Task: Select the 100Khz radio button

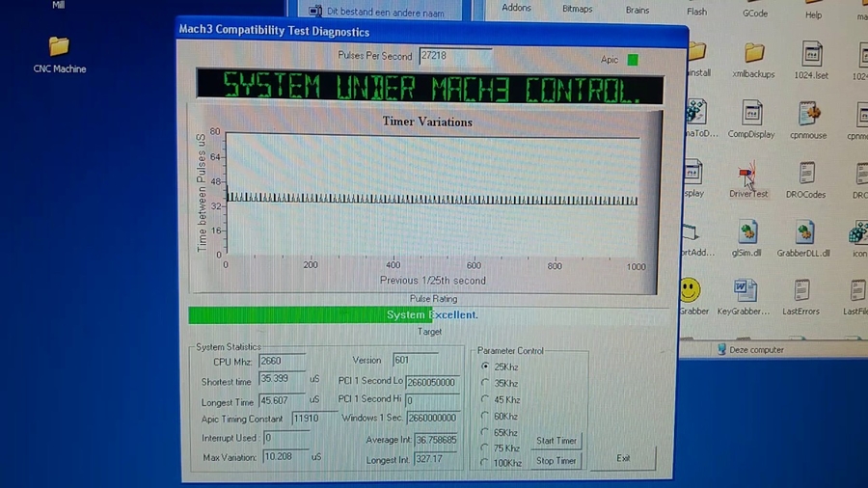Action: tap(485, 462)
